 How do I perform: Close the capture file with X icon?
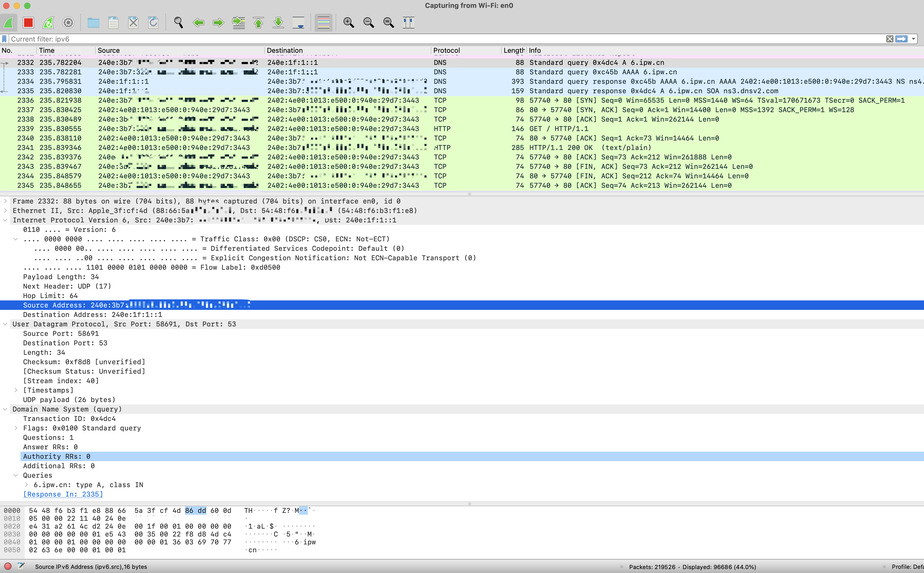[x=133, y=23]
